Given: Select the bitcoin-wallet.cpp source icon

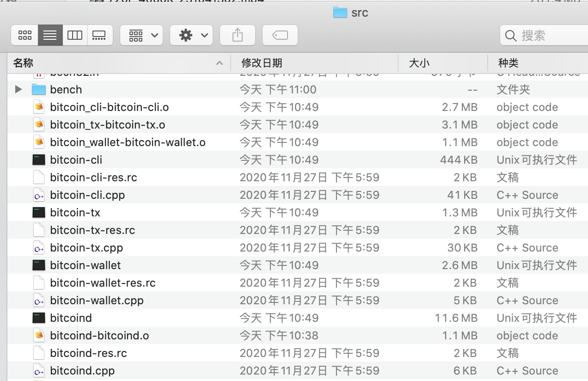Looking at the screenshot, I should tap(39, 301).
